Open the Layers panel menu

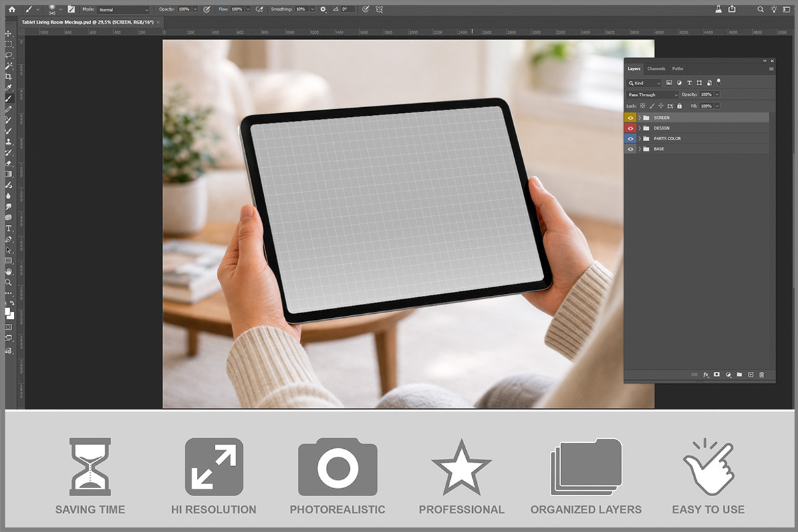[771, 68]
